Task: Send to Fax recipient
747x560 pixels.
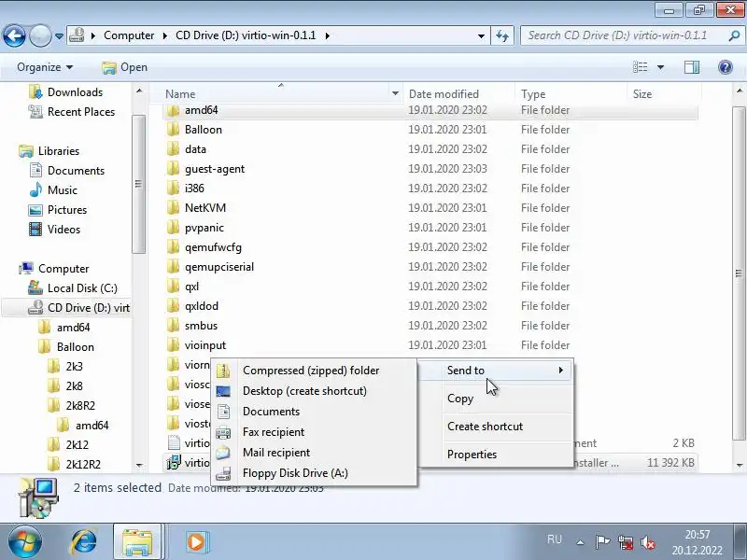Action: [x=314, y=432]
